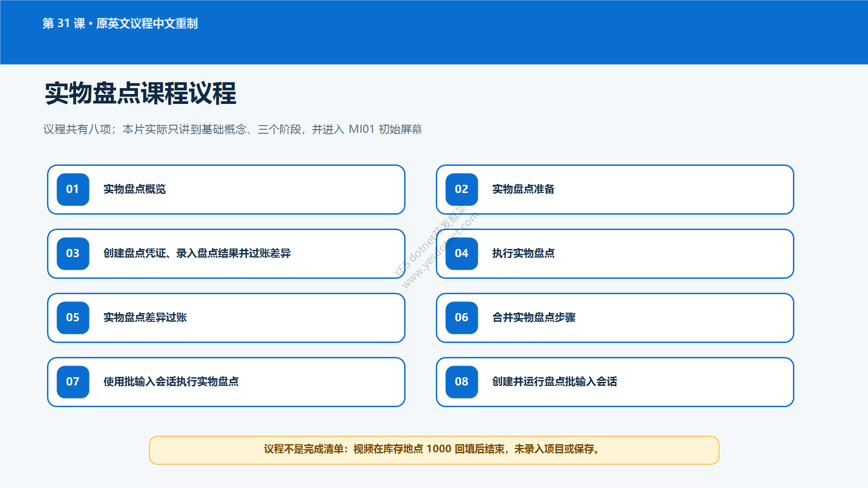868x488 pixels.
Task: Select the agenda item 实物盘点差异过账
Action: tap(226, 318)
